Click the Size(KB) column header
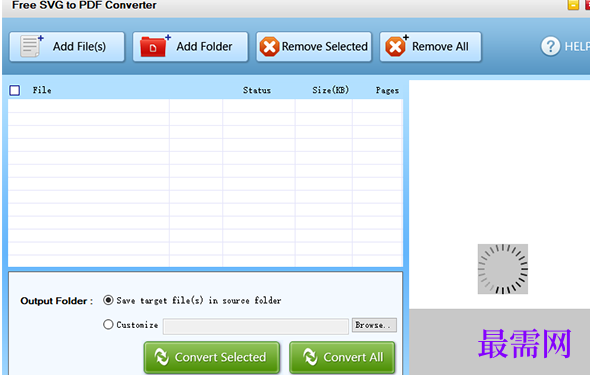Viewport: 590px width, 375px height. point(331,90)
